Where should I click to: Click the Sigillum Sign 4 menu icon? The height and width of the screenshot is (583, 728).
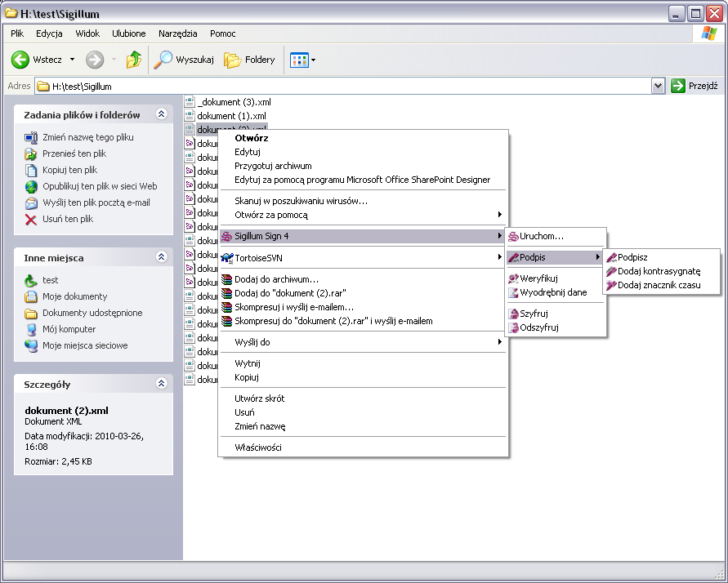pos(226,236)
